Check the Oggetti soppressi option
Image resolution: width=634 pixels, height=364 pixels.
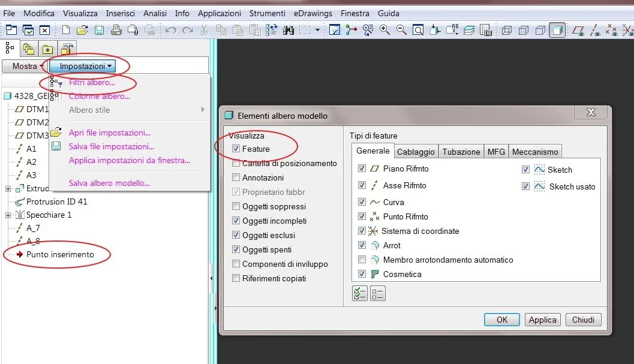(236, 206)
